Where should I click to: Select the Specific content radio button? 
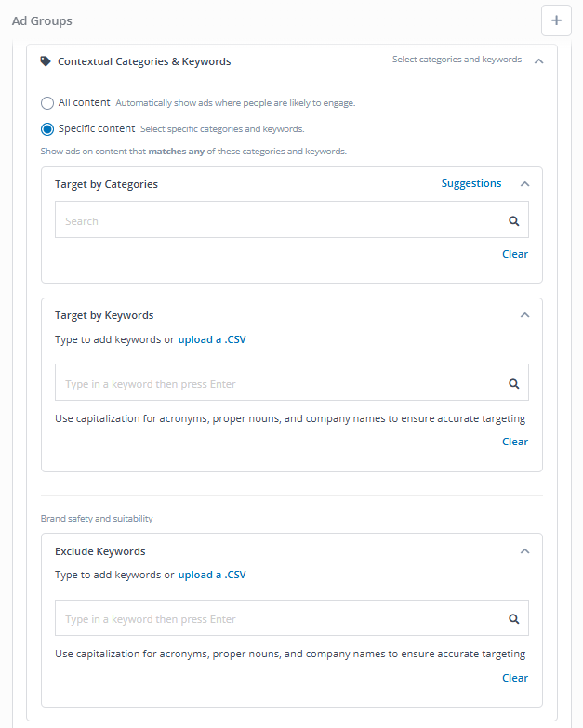tap(47, 129)
